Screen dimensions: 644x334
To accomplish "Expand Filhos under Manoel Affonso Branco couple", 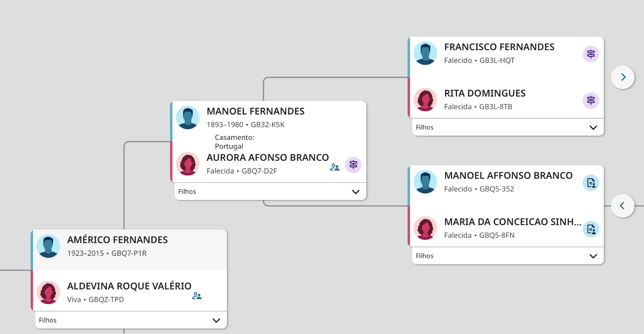I will tap(593, 256).
